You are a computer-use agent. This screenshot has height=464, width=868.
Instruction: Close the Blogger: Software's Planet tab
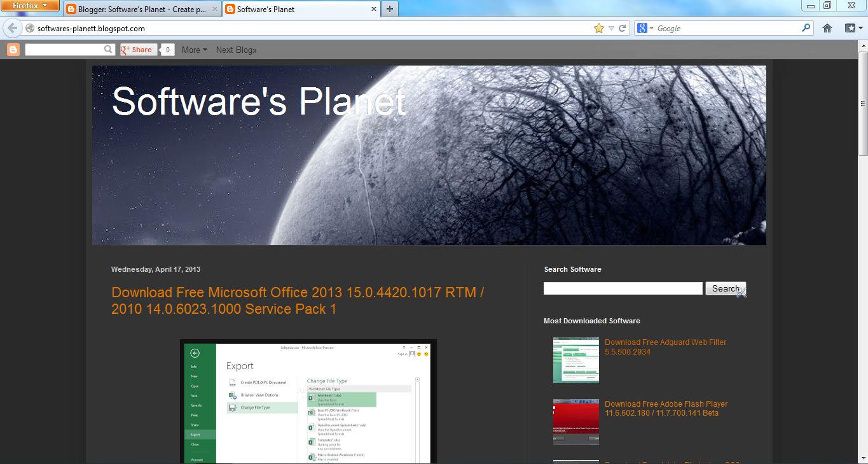tap(214, 10)
